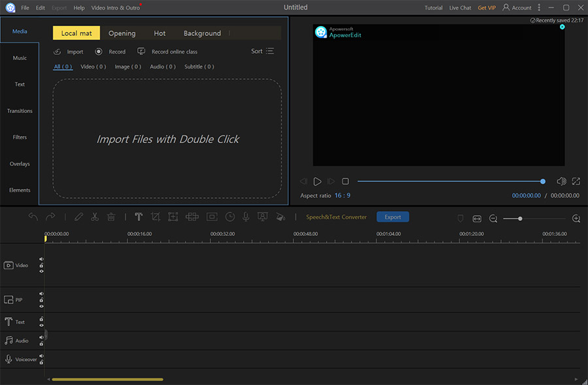Image resolution: width=588 pixels, height=385 pixels.
Task: Mute the Video track speaker
Action: [x=41, y=259]
